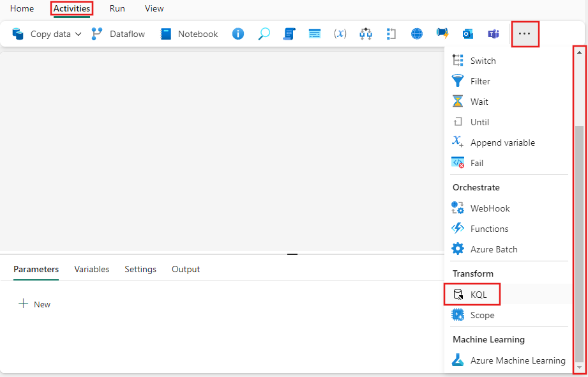Add a Teams activity
588x377 pixels.
[x=494, y=33]
